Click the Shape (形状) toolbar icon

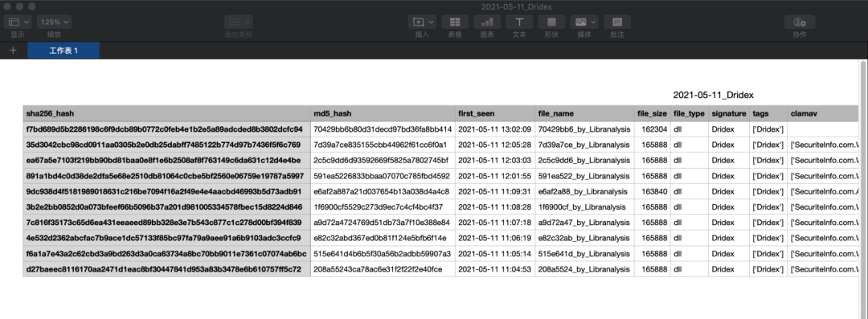[551, 22]
